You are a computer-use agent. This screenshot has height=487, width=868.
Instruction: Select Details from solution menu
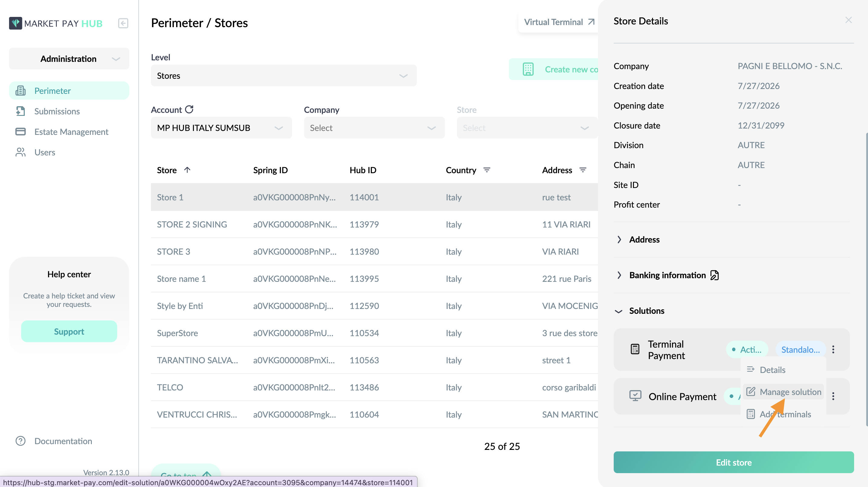[783, 370]
